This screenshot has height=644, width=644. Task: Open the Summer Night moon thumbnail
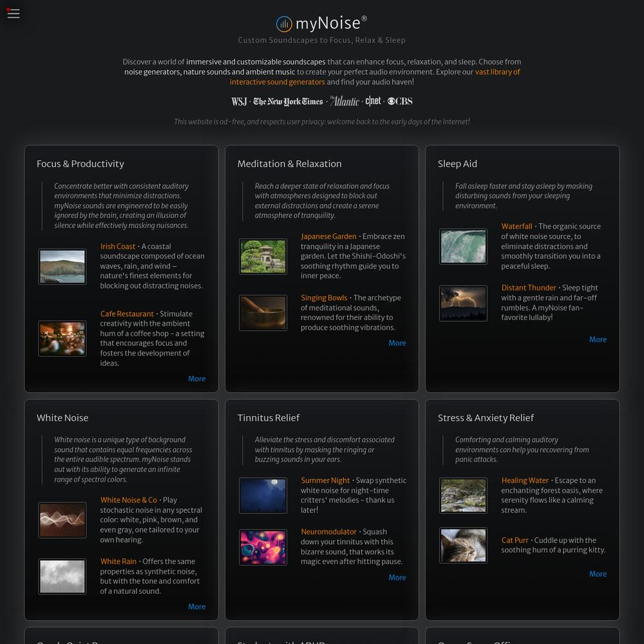pyautogui.click(x=263, y=495)
